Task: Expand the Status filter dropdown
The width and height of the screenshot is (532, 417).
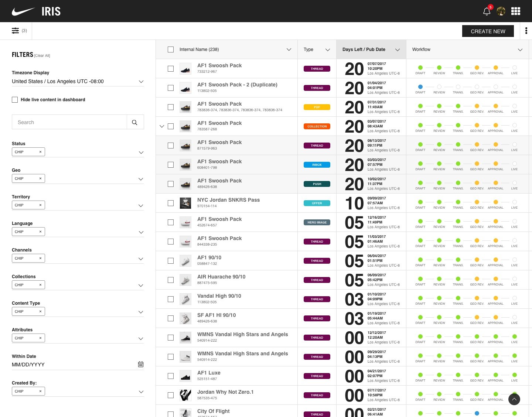Action: (141, 152)
